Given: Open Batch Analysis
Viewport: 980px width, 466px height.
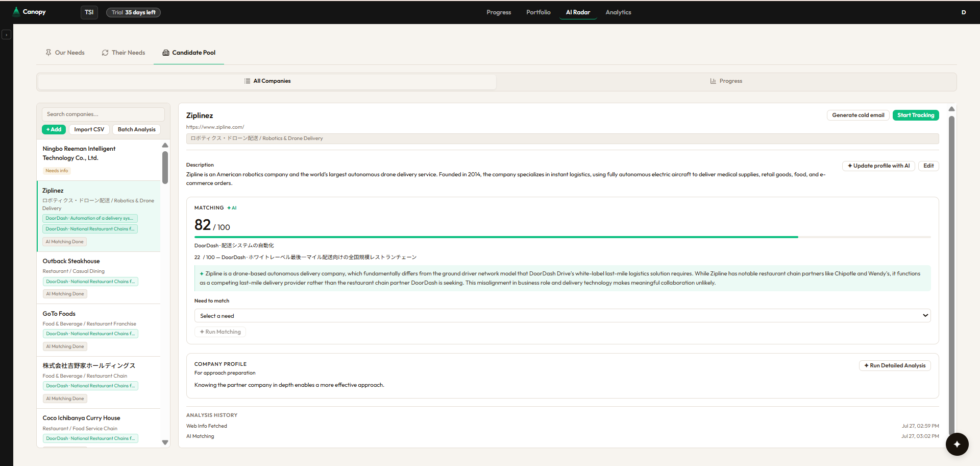Looking at the screenshot, I should [136, 130].
